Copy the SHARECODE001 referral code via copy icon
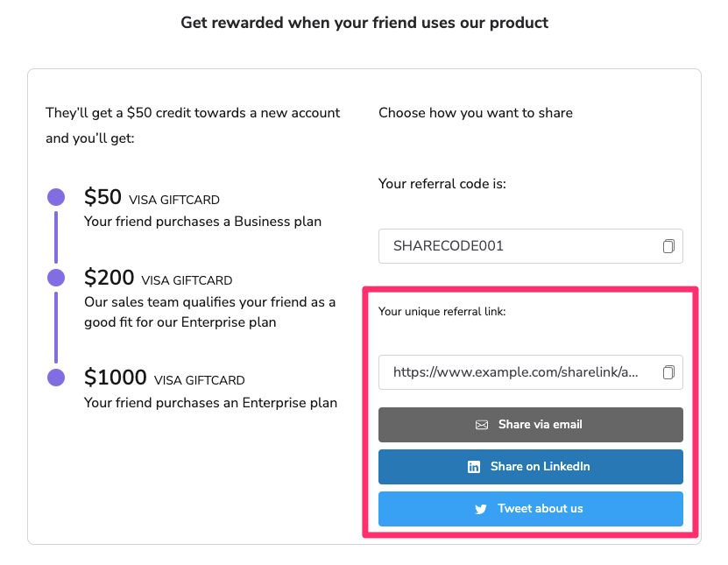728x565 pixels. pyautogui.click(x=668, y=246)
